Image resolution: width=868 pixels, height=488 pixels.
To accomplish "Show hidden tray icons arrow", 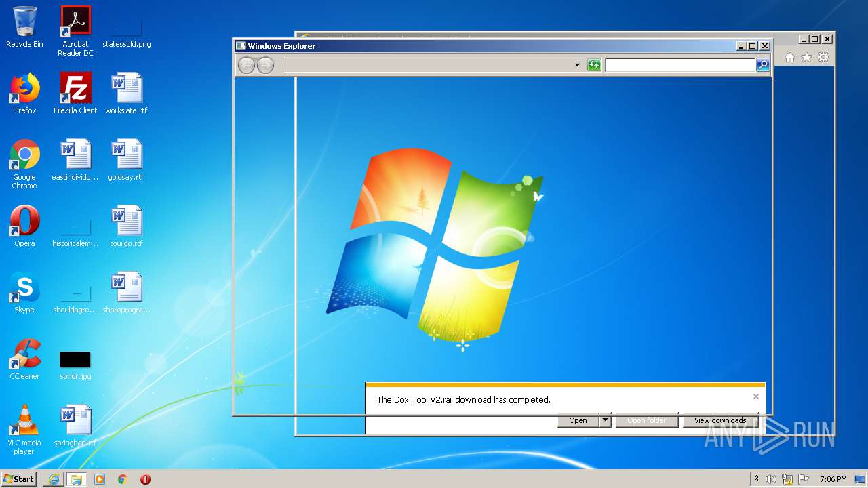I will click(x=756, y=479).
